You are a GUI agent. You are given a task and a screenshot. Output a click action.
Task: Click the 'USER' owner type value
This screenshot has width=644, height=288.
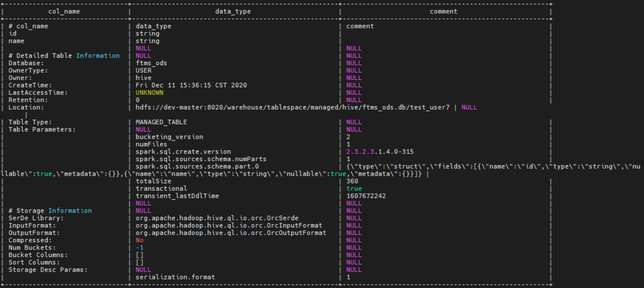(144, 70)
